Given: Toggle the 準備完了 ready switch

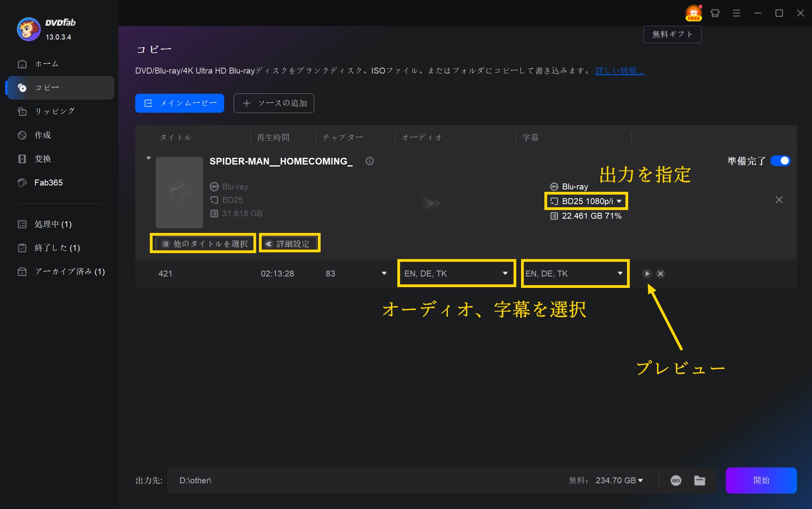Looking at the screenshot, I should 780,161.
